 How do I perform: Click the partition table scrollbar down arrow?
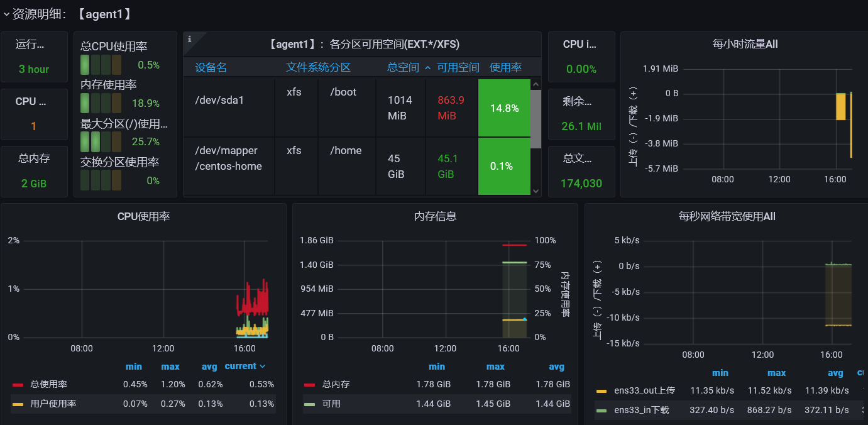click(x=536, y=190)
